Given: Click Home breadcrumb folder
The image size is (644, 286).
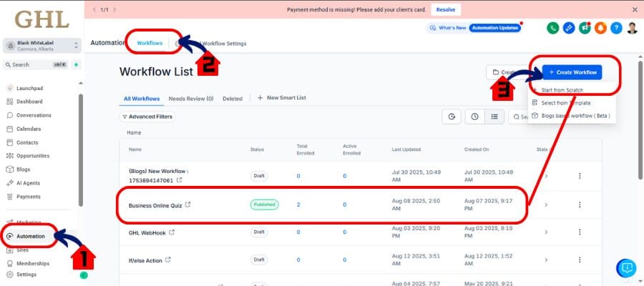Looking at the screenshot, I should coord(134,133).
